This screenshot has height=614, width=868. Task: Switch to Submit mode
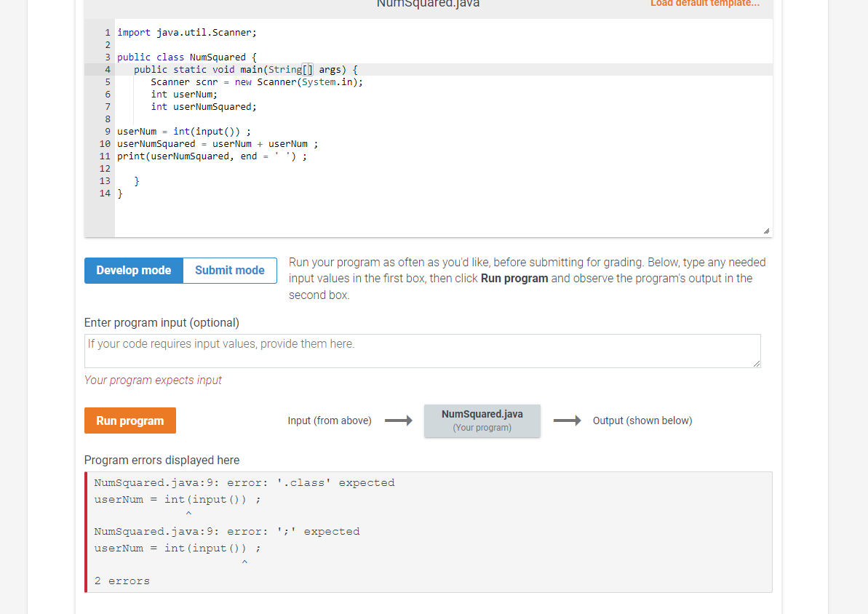pos(229,270)
